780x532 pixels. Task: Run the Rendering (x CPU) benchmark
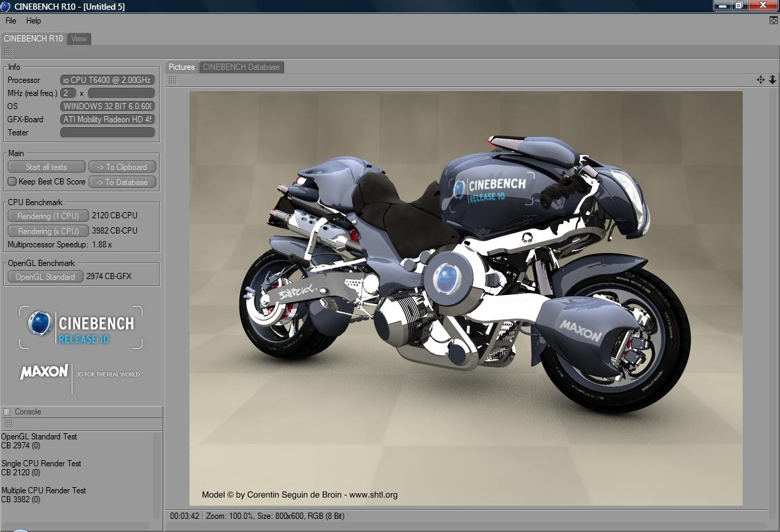[x=48, y=231]
